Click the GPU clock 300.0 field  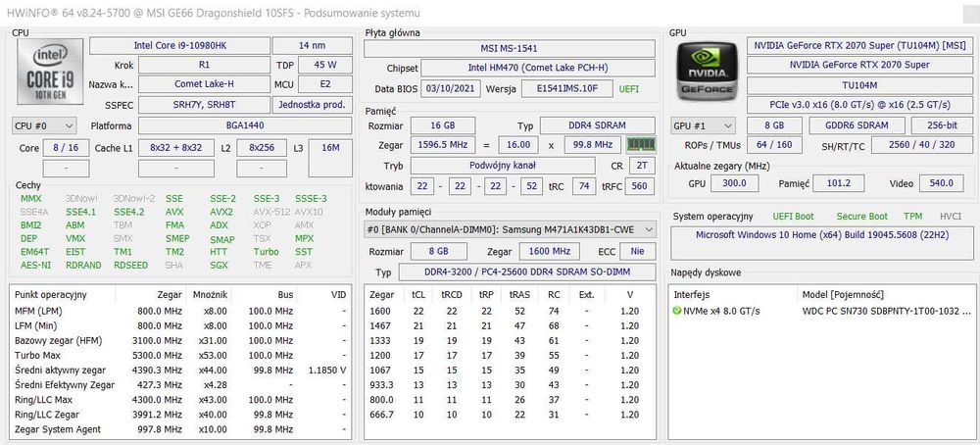[x=735, y=183]
